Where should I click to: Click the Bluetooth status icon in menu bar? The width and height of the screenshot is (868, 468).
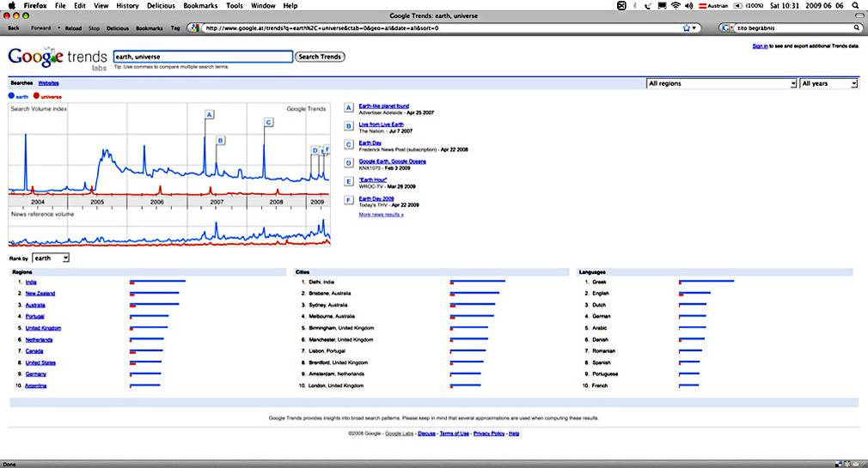pos(635,5)
